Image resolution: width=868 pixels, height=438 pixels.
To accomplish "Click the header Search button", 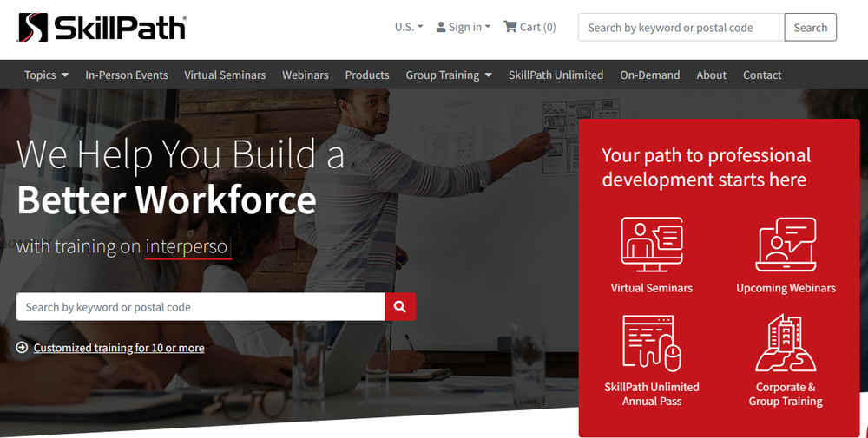I will coord(811,27).
